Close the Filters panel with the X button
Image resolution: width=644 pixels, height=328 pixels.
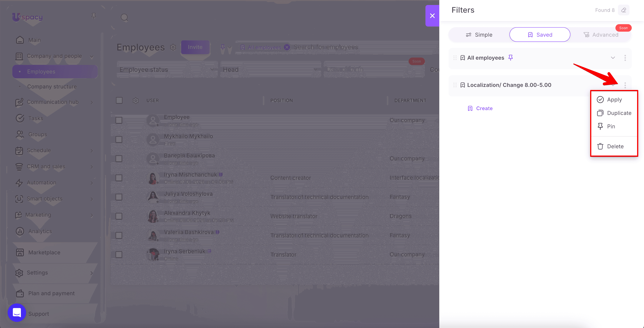point(432,16)
